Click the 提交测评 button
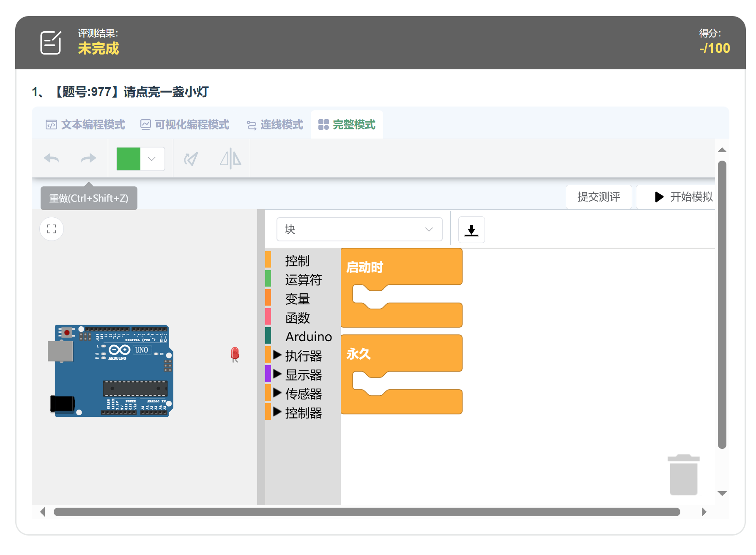 pos(598,197)
